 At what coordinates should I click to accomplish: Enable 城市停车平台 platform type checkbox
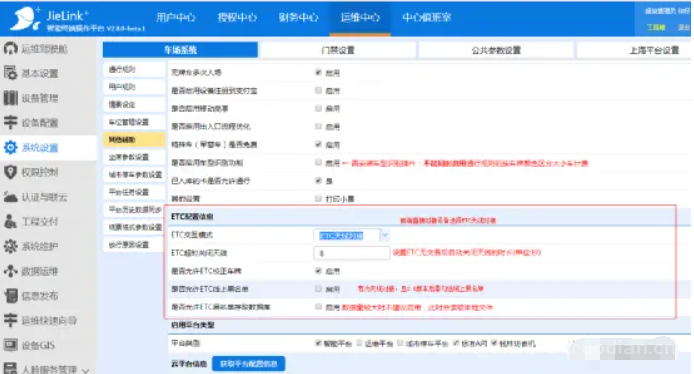(x=400, y=343)
